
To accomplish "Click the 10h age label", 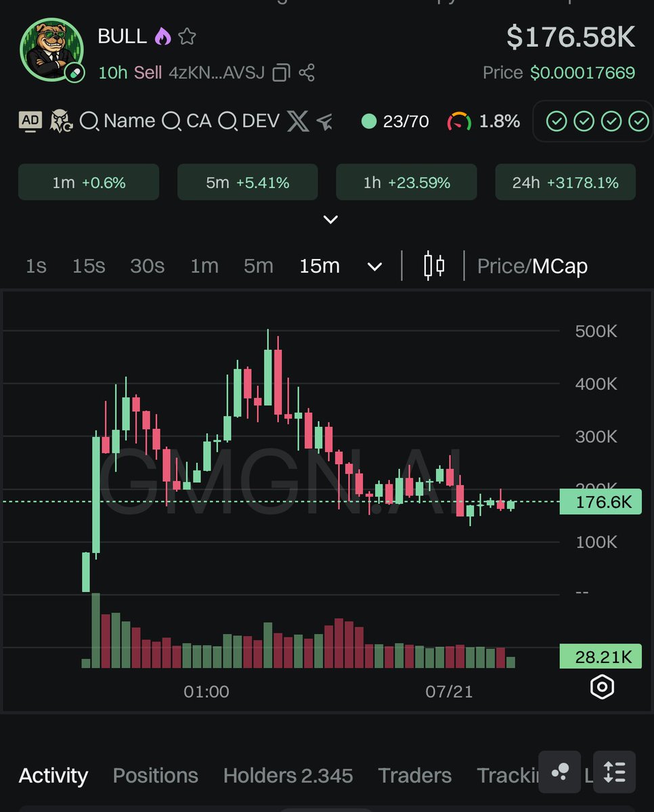I will click(x=112, y=72).
